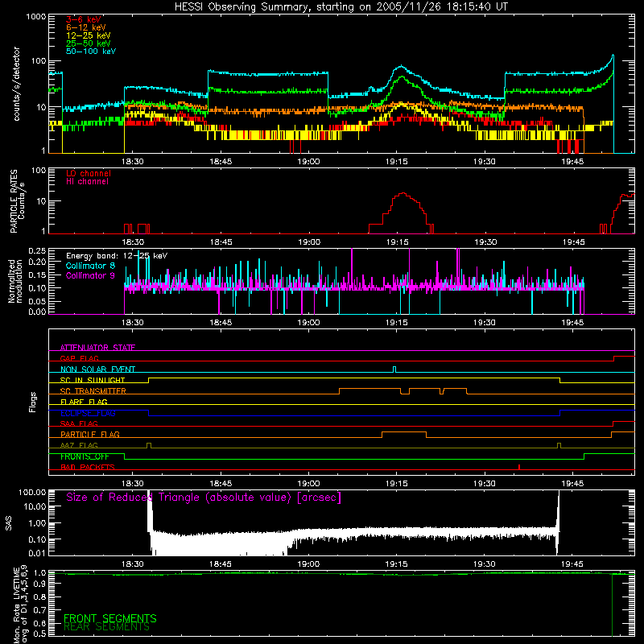This screenshot has width=644, height=644.
Task: Click the 100.00 tick on the SAS axis
Action: [32, 492]
